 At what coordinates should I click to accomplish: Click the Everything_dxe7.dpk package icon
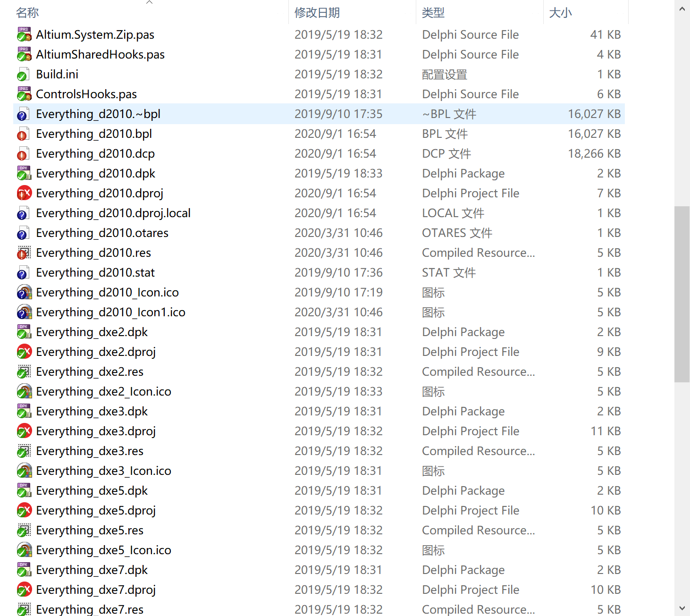(24, 570)
